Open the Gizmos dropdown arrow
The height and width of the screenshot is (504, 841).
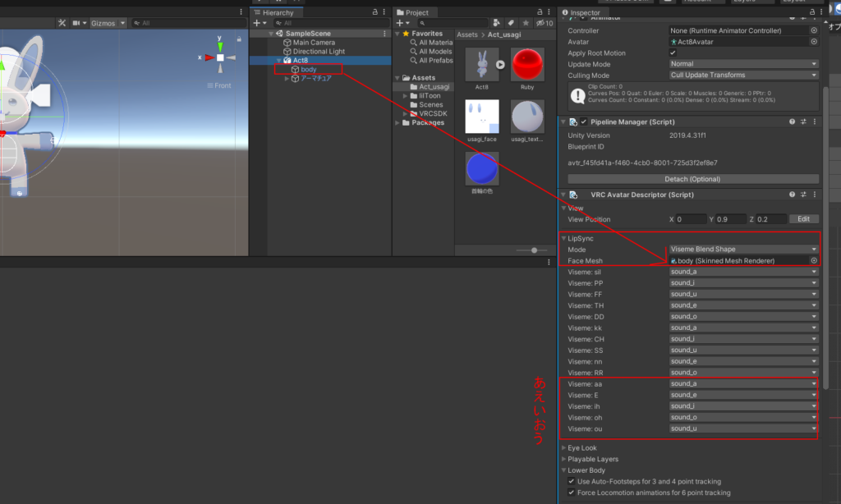pyautogui.click(x=123, y=23)
